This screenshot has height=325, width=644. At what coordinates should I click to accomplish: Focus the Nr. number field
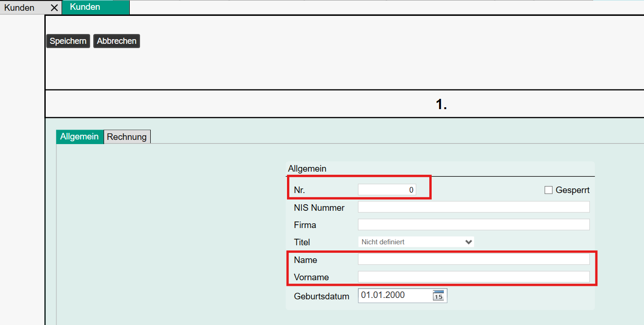click(386, 190)
